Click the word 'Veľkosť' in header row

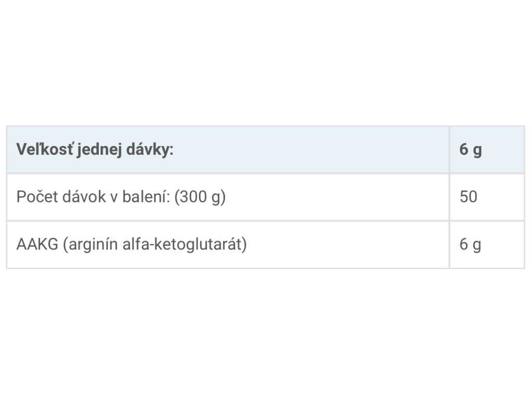(44, 150)
